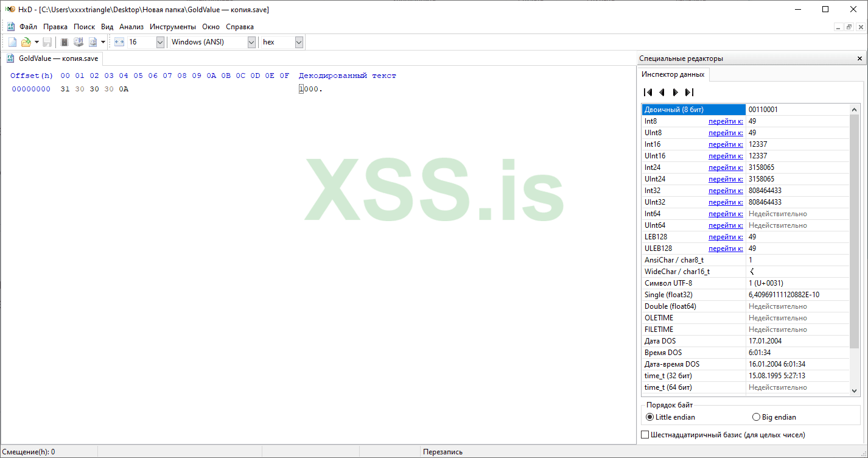Open the Инструменты menu
The width and height of the screenshot is (868, 458).
(173, 27)
